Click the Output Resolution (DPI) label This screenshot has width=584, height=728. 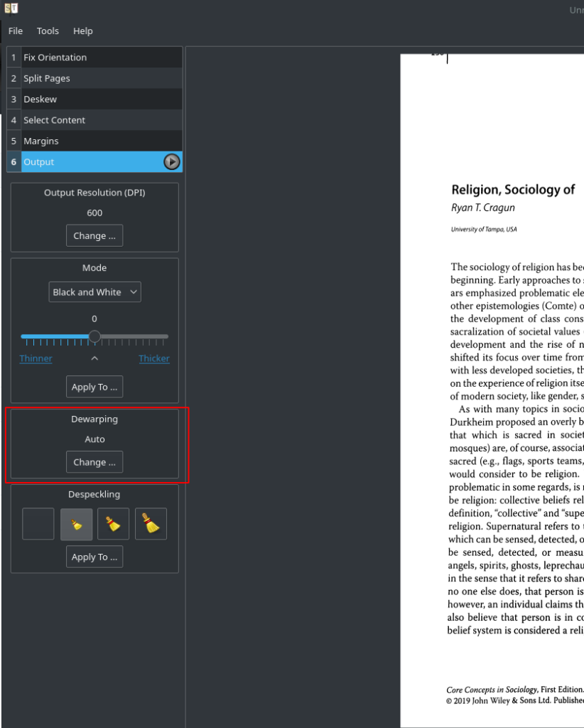tap(94, 193)
